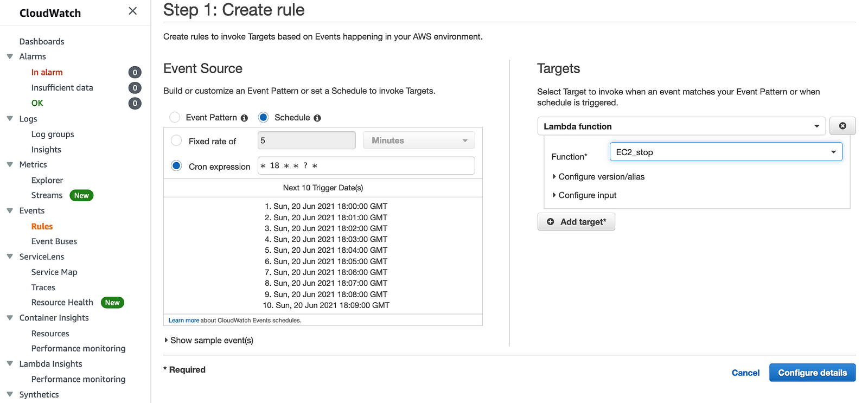This screenshot has height=403, width=868.
Task: Close the CloudWatch sidebar with the X icon
Action: 132,11
